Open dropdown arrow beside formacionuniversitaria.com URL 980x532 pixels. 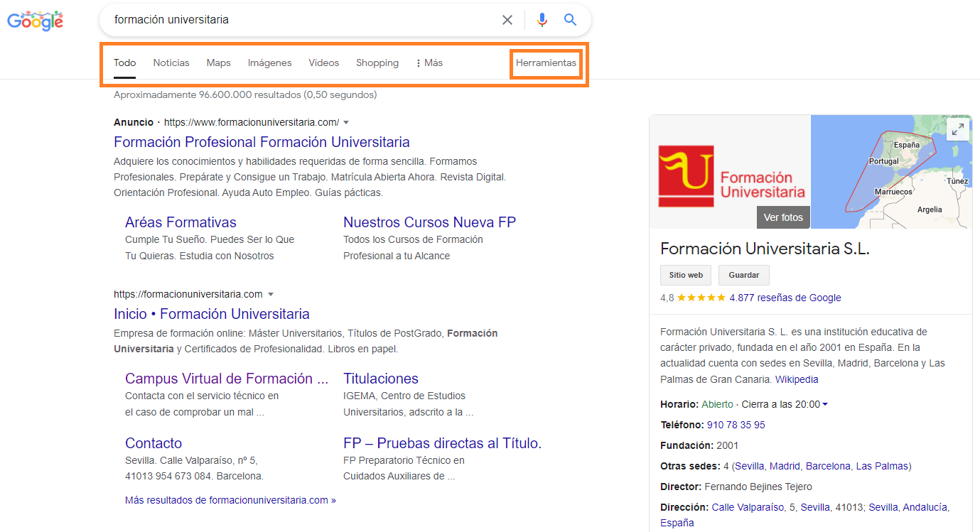271,294
